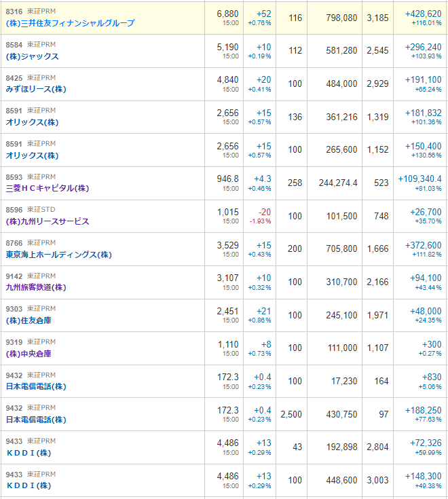Open (株)九州リースサービス stock link

pos(48,221)
